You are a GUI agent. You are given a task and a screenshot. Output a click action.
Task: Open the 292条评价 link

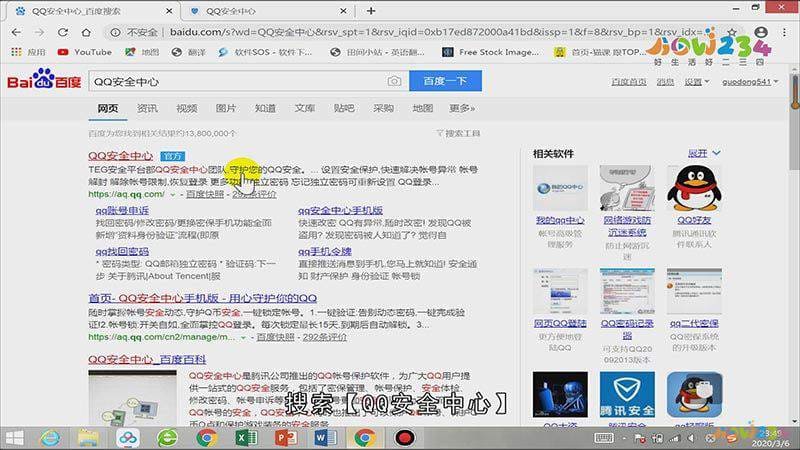point(324,337)
